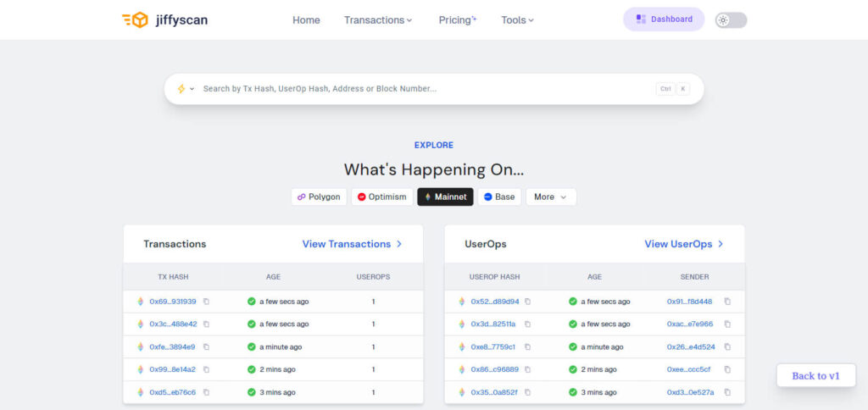The width and height of the screenshot is (868, 410).
Task: Open sender address 0x91...f8d448
Action: (x=690, y=302)
